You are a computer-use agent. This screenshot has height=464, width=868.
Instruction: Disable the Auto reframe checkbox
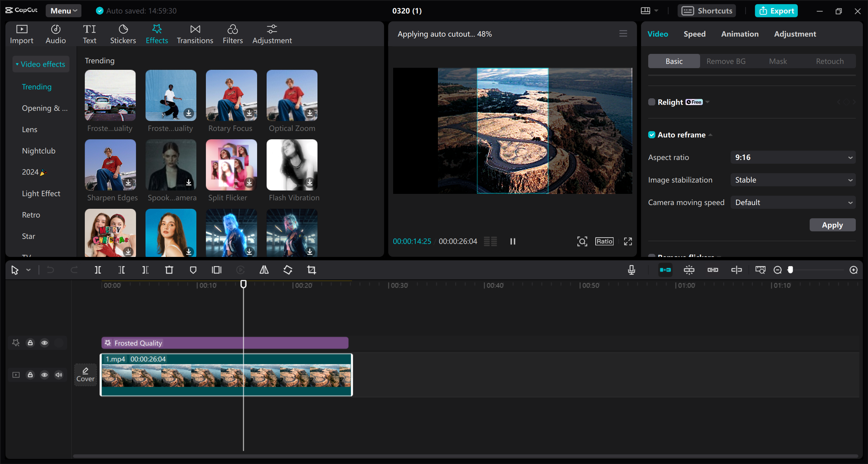click(652, 135)
